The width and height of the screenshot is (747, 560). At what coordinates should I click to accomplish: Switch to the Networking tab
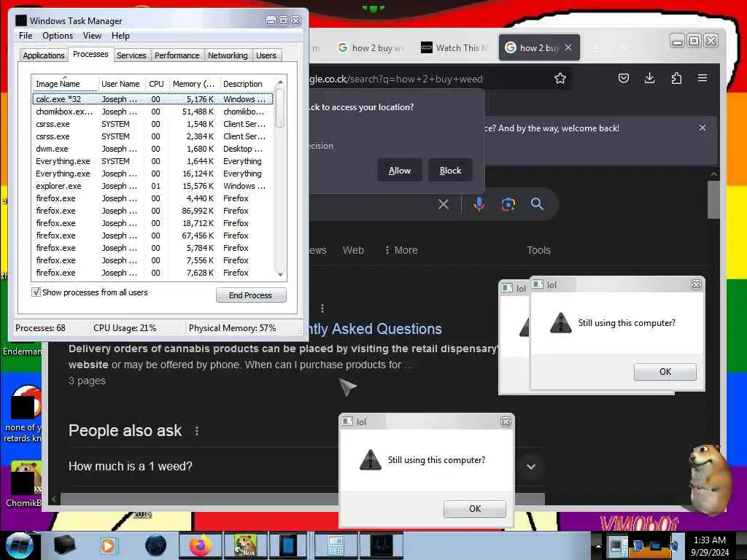(228, 55)
